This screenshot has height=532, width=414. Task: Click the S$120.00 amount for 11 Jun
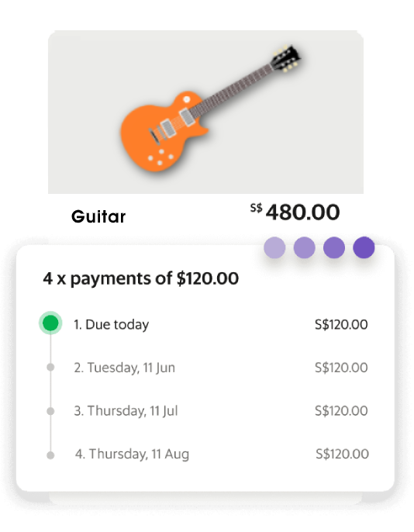tap(341, 368)
